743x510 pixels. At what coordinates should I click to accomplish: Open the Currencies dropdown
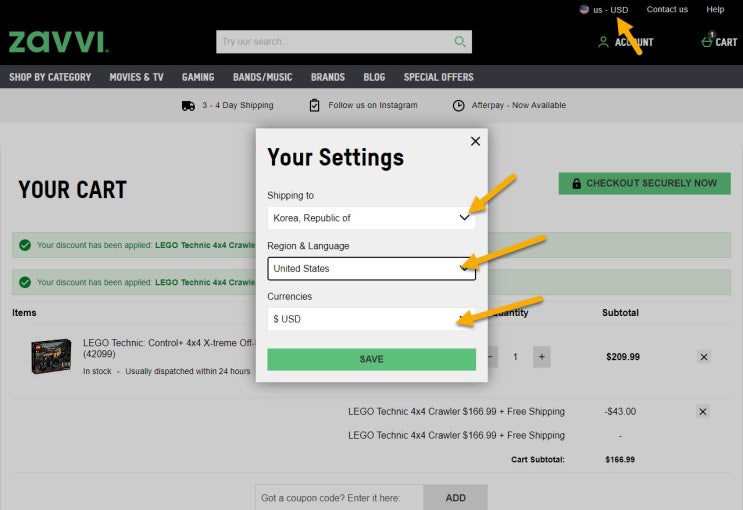pyautogui.click(x=372, y=319)
